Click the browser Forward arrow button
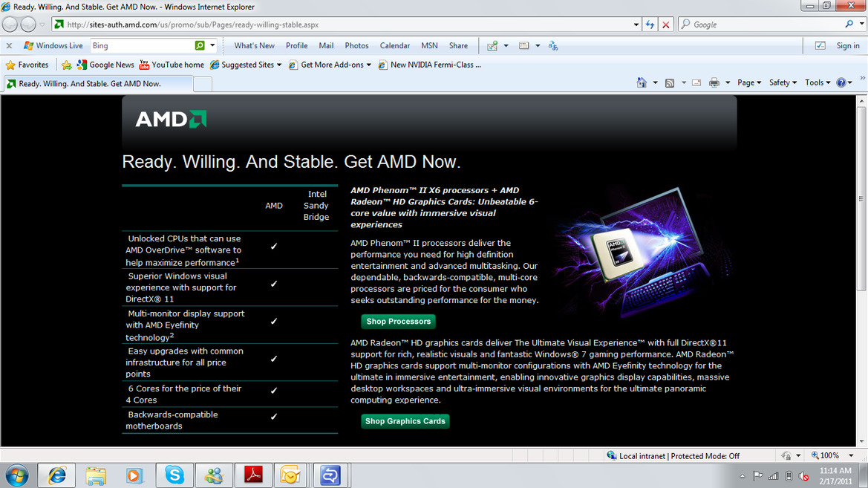 tap(27, 25)
